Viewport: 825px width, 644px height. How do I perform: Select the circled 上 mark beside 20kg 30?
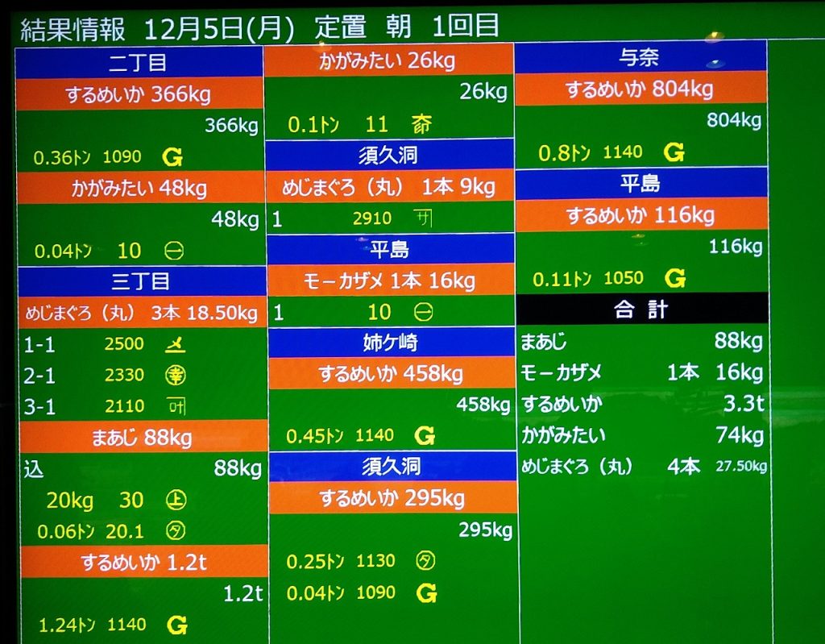176,501
